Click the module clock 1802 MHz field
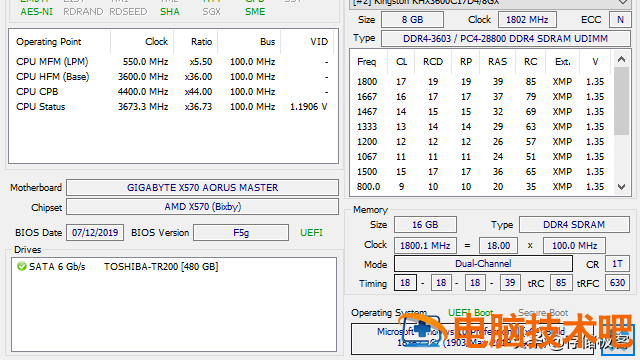This screenshot has width=640, height=360. 527,20
